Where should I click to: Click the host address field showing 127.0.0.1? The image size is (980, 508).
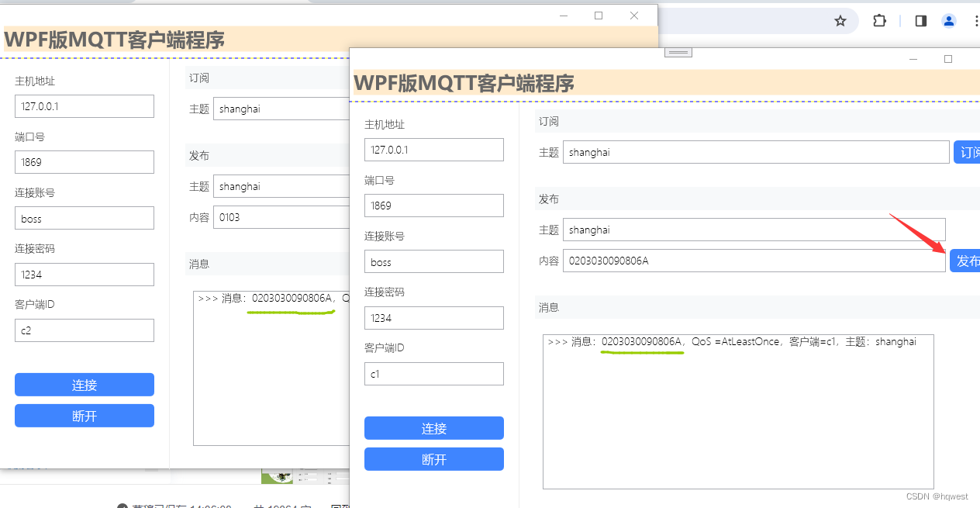433,149
